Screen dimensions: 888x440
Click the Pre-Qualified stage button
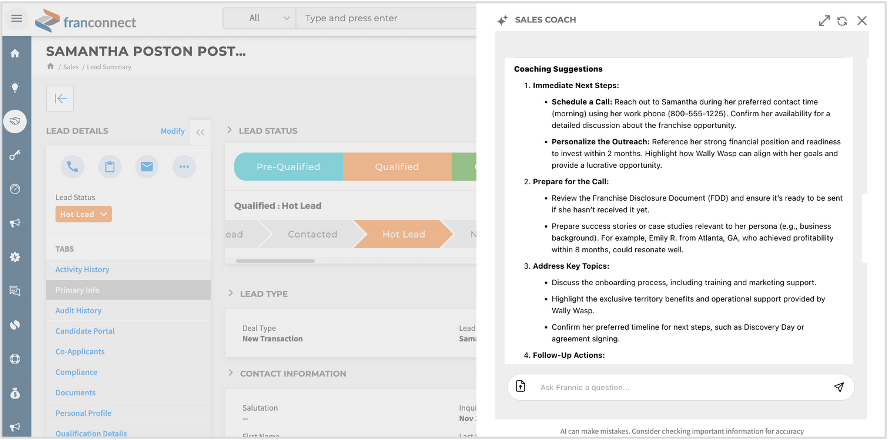coord(288,167)
